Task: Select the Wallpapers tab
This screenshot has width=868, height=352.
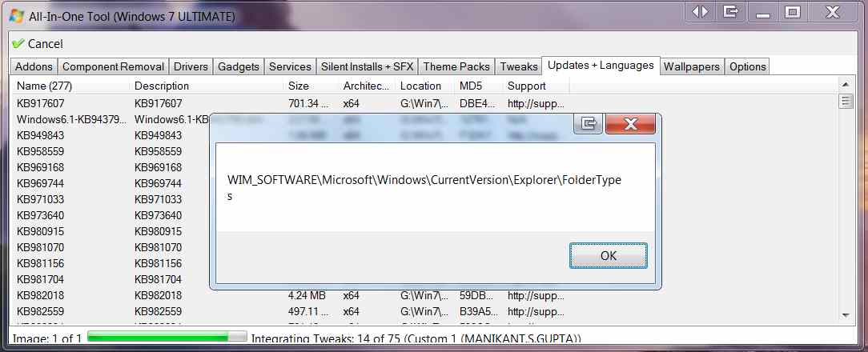Action: pyautogui.click(x=692, y=66)
